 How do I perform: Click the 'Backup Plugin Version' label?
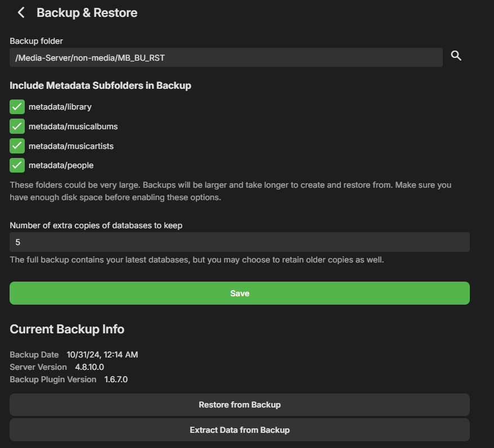click(53, 379)
